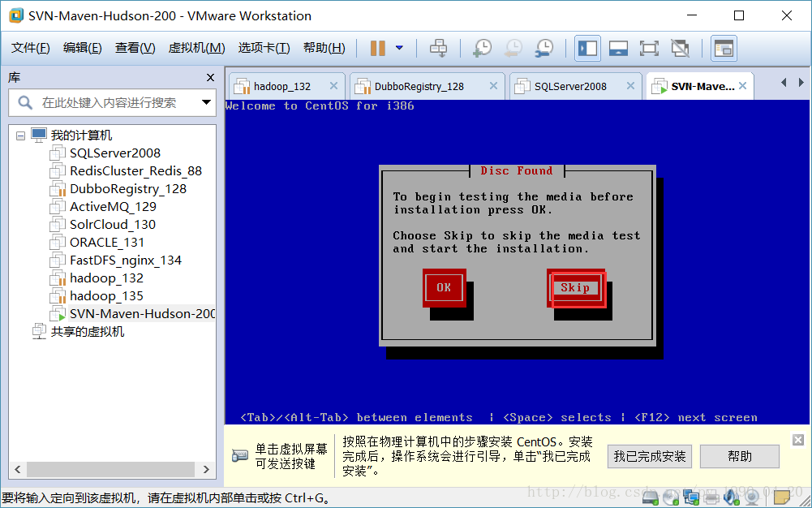Click library scrollbar left arrow
Viewport: 812px width, 508px height.
(x=18, y=470)
